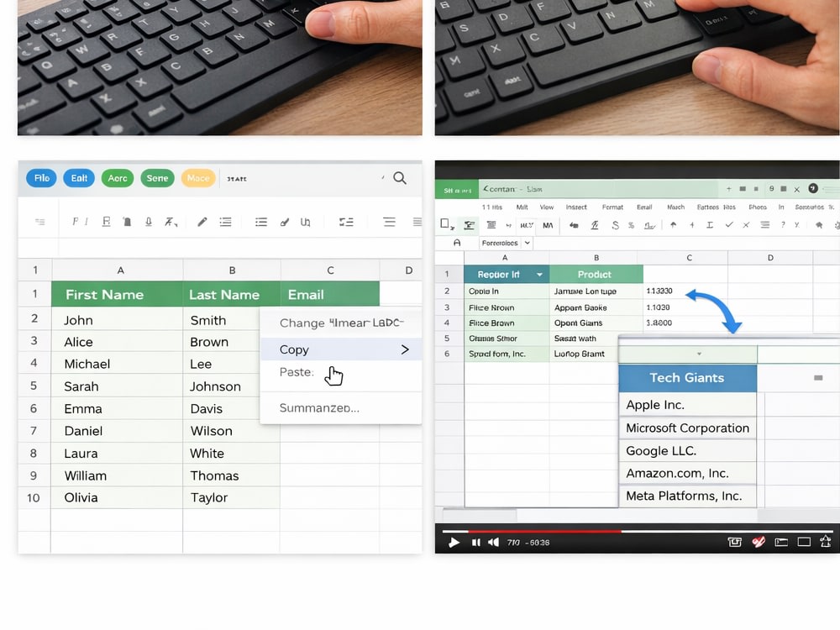
Task: Click the pencil edit icon in left toolbar
Action: 202,222
